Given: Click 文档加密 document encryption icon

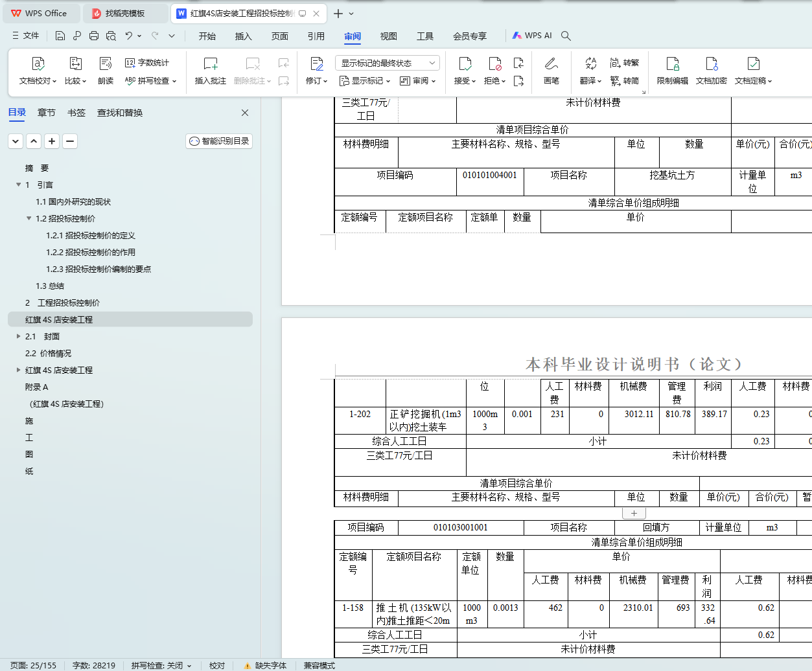Looking at the screenshot, I should click(712, 63).
